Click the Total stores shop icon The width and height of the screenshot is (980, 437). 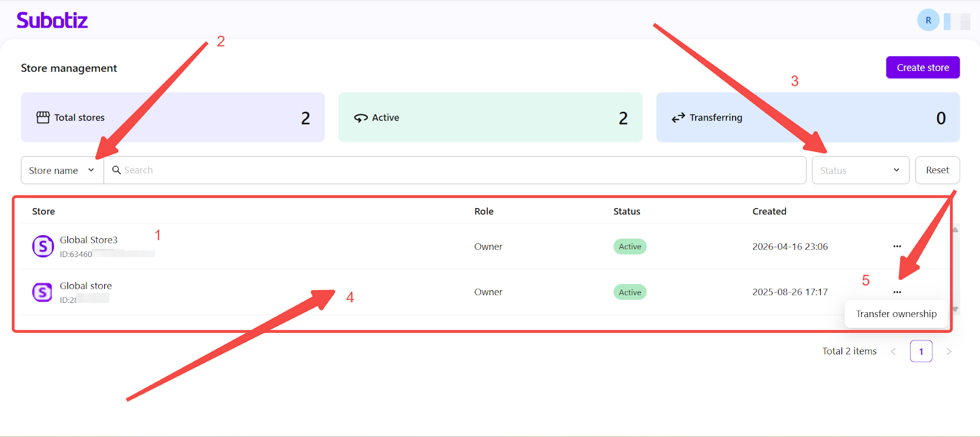43,118
